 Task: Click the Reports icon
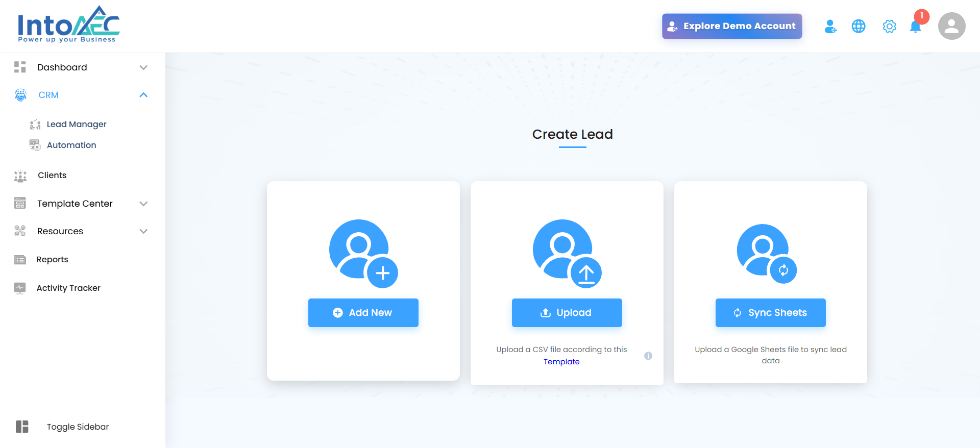(20, 260)
